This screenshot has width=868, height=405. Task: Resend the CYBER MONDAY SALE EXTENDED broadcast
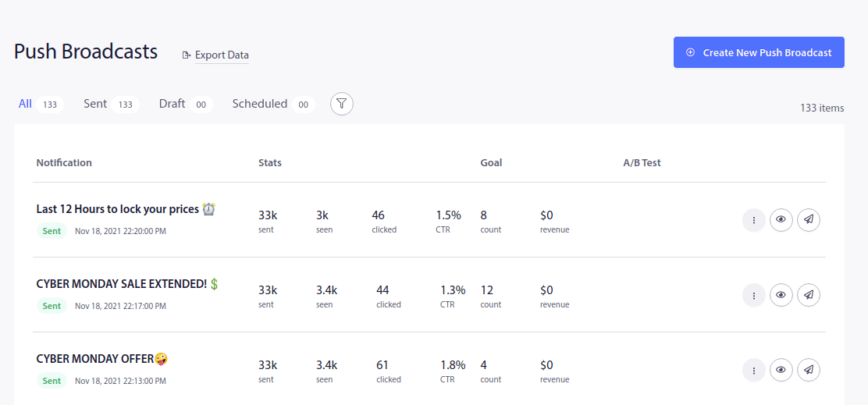[808, 295]
